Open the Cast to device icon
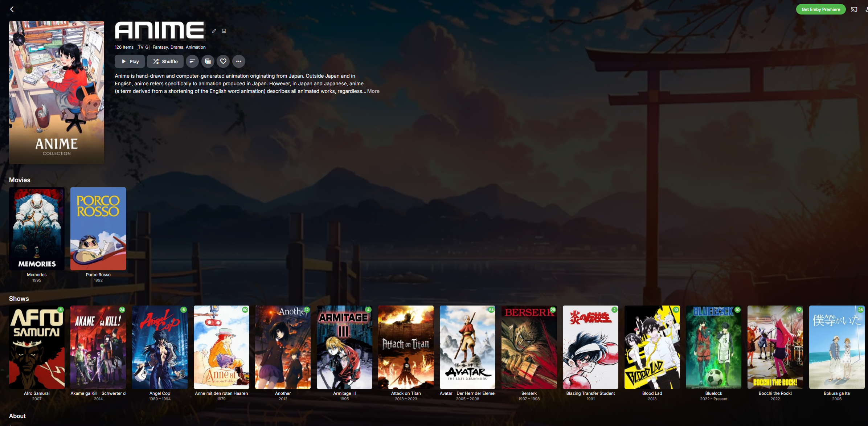Viewport: 868px width, 426px height. [x=854, y=9]
